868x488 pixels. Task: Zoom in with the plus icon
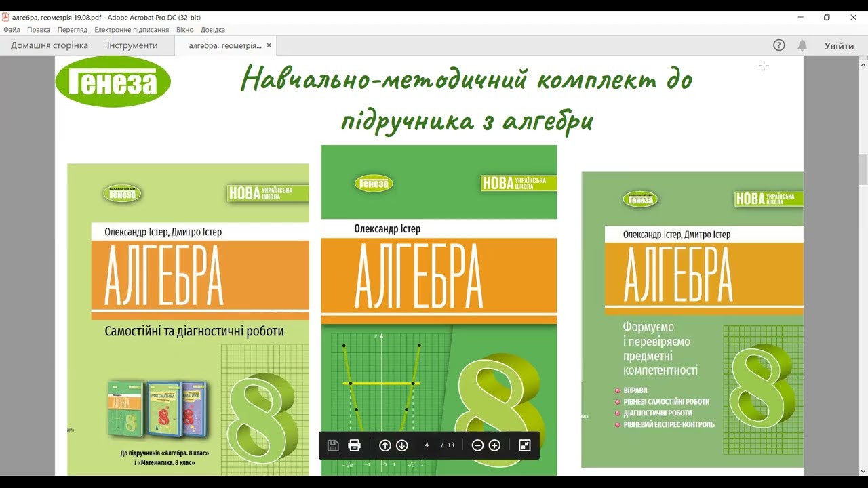[x=494, y=445]
